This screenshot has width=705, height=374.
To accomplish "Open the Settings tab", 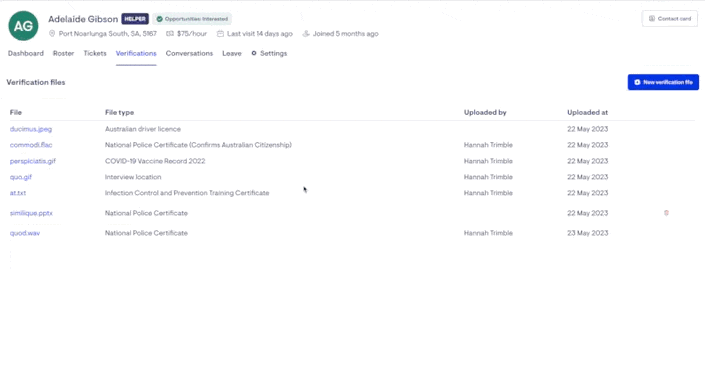I will tap(269, 53).
